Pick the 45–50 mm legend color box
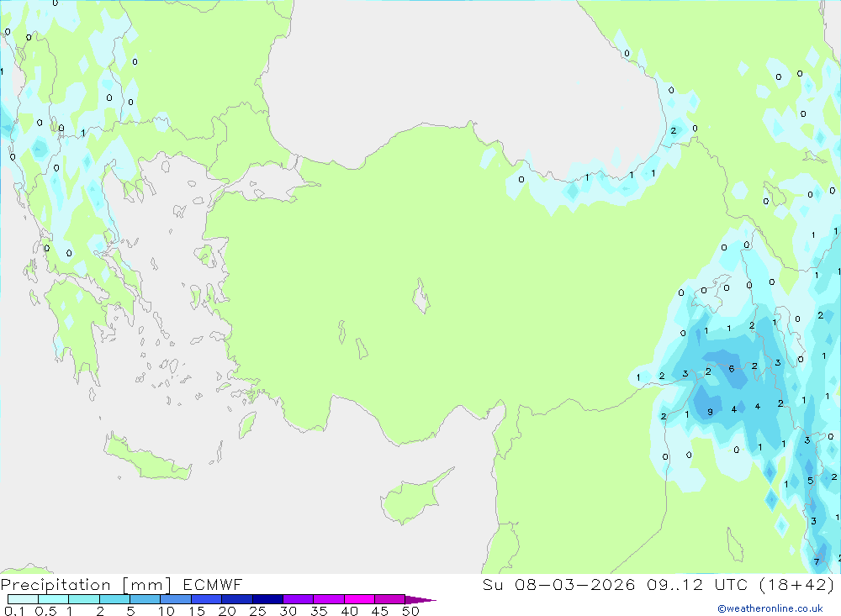The width and height of the screenshot is (841, 616). pos(389,599)
